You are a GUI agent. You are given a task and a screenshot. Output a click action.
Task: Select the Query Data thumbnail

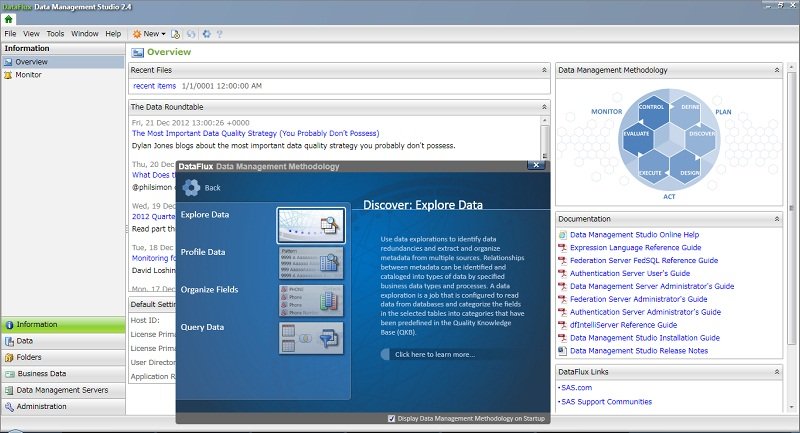click(311, 338)
